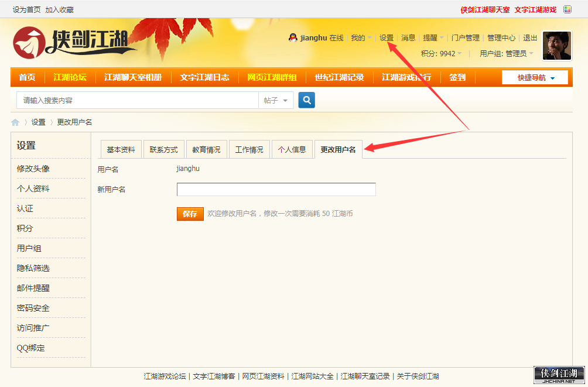
Task: Switch to the 教育情况 tab
Action: (x=206, y=150)
